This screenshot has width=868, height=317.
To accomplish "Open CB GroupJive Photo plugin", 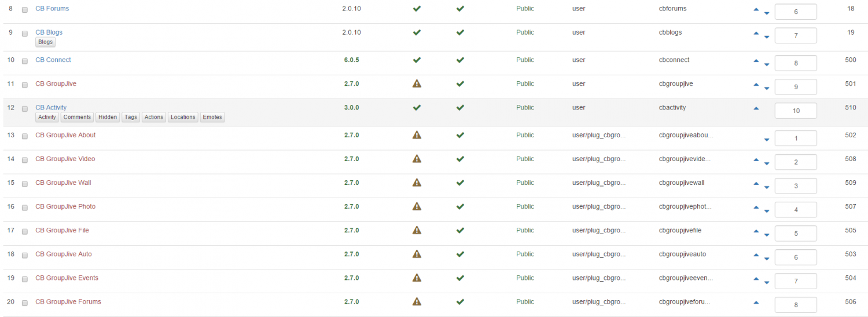I will tap(65, 206).
